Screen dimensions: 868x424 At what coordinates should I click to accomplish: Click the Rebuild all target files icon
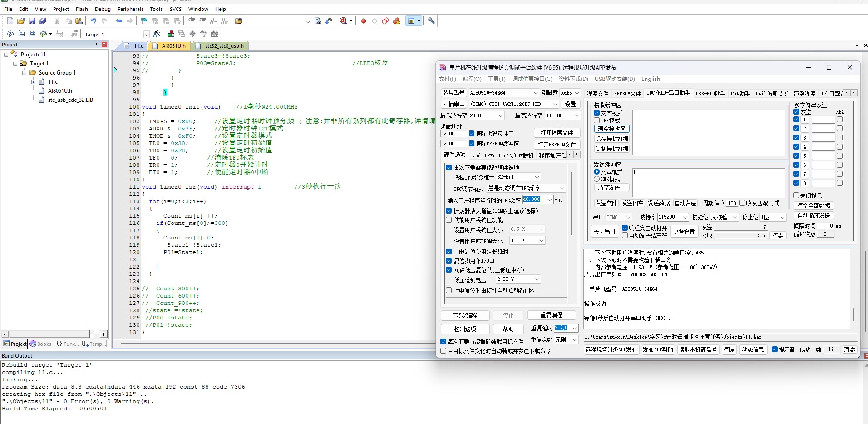32,34
